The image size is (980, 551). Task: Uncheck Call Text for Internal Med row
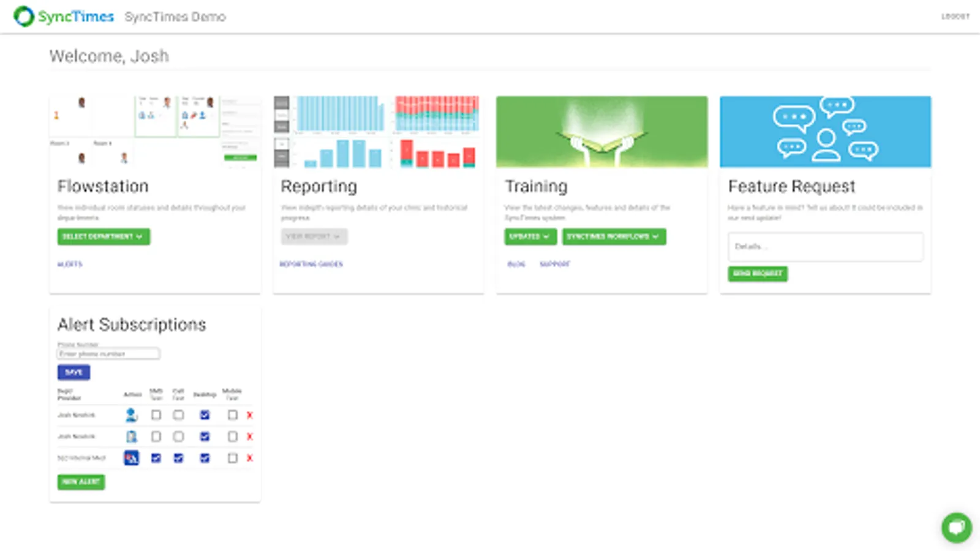tap(178, 458)
